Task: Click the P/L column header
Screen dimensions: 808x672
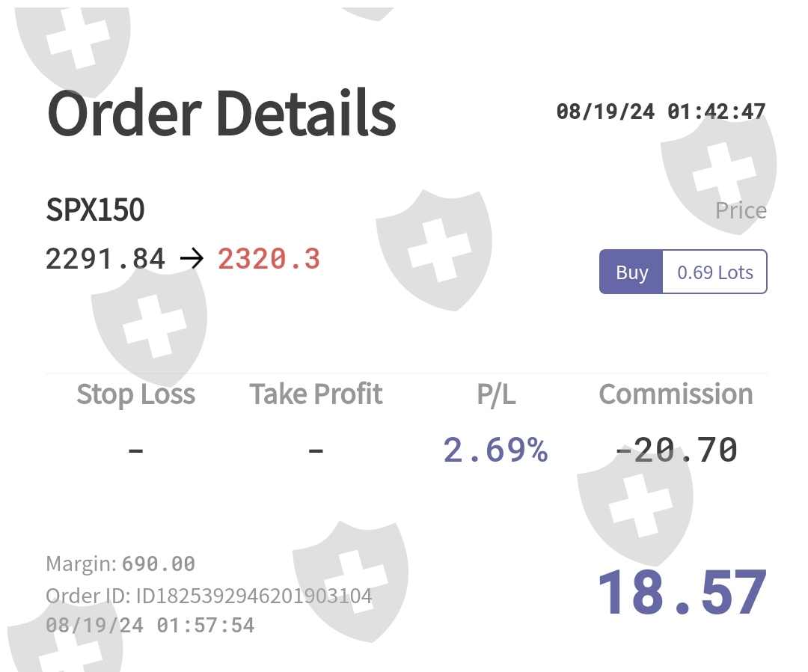Action: [496, 394]
